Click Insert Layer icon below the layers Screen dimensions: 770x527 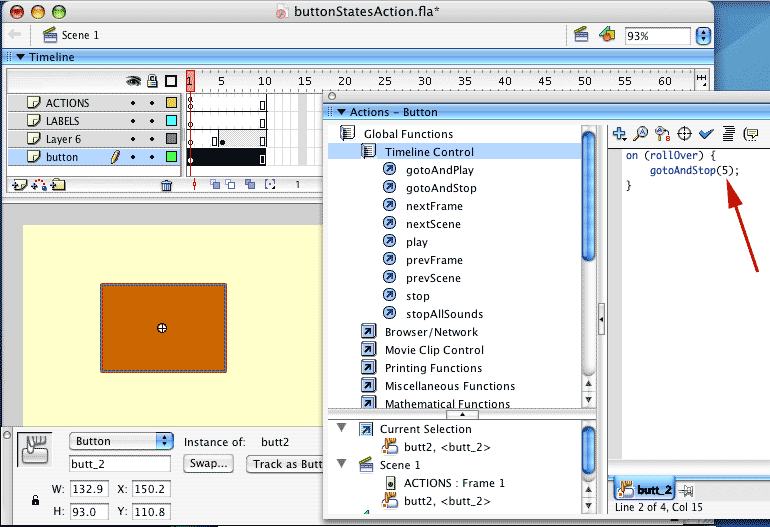(18, 185)
